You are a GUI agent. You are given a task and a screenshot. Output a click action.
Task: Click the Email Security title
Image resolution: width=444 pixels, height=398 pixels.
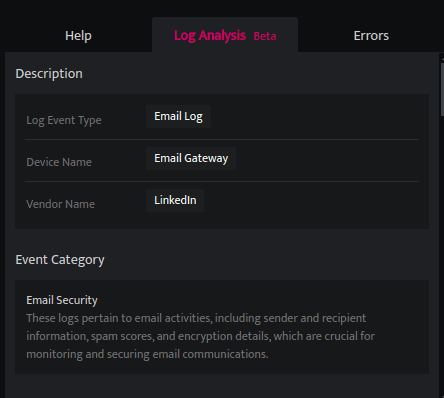(62, 300)
